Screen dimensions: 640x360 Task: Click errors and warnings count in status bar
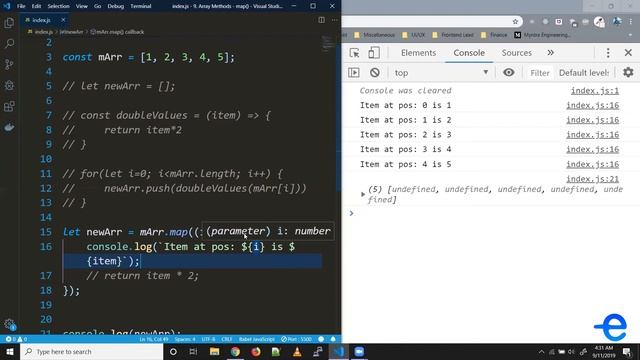[x=16, y=339]
